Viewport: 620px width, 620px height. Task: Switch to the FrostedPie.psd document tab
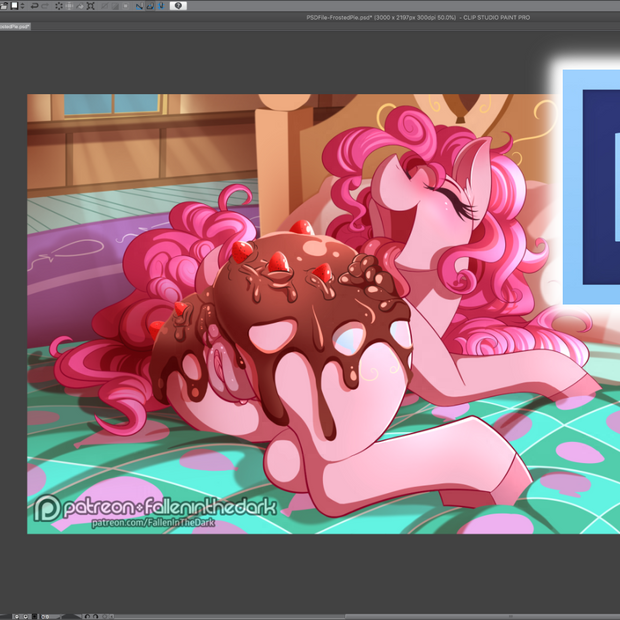click(x=14, y=27)
